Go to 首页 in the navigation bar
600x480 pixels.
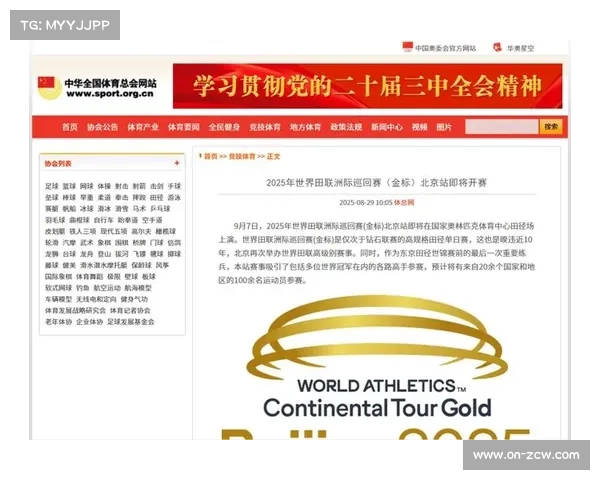click(70, 127)
